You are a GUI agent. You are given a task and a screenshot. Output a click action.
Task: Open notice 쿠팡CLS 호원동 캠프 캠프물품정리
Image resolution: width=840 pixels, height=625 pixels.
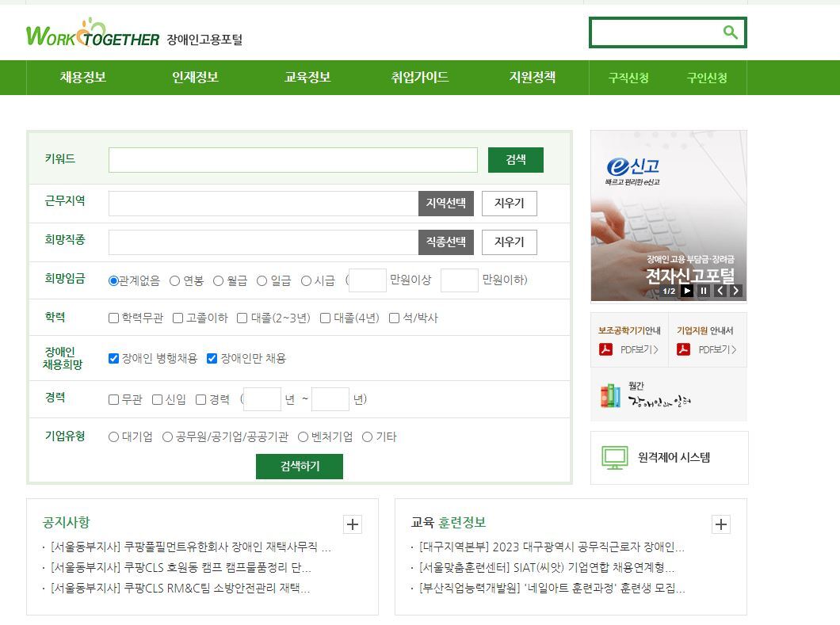pos(181,567)
